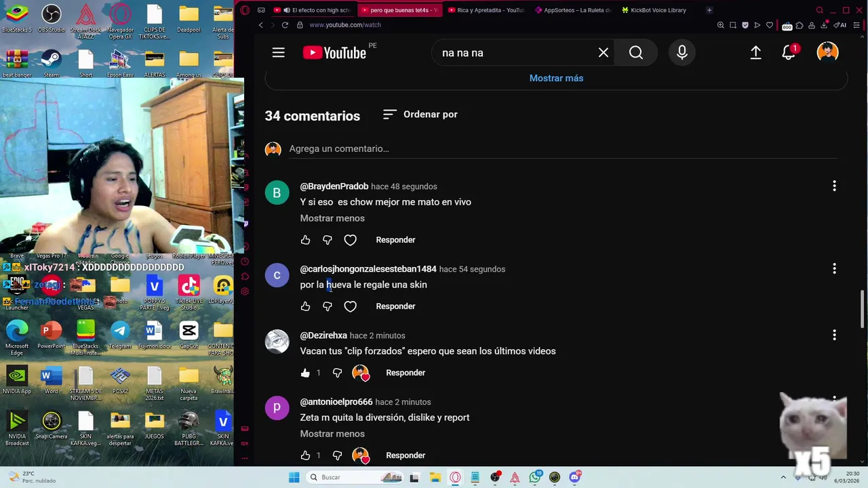
Task: Reload the YouTube page in browser
Action: (285, 25)
